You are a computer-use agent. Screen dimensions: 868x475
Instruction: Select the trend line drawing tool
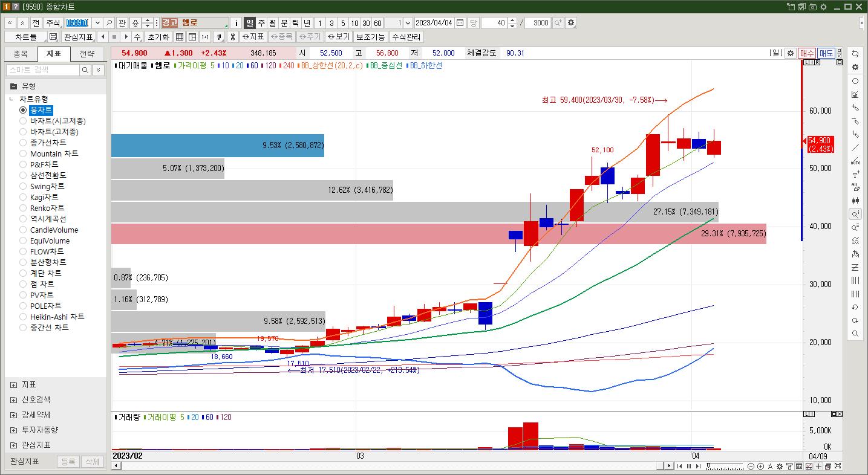855,147
